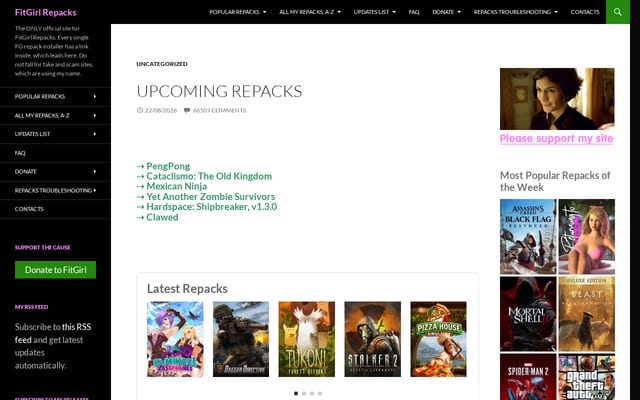Screen dimensions: 640x400
Task: Expand Repacks Troubleshooting top menu arrow
Action: pyautogui.click(x=556, y=12)
